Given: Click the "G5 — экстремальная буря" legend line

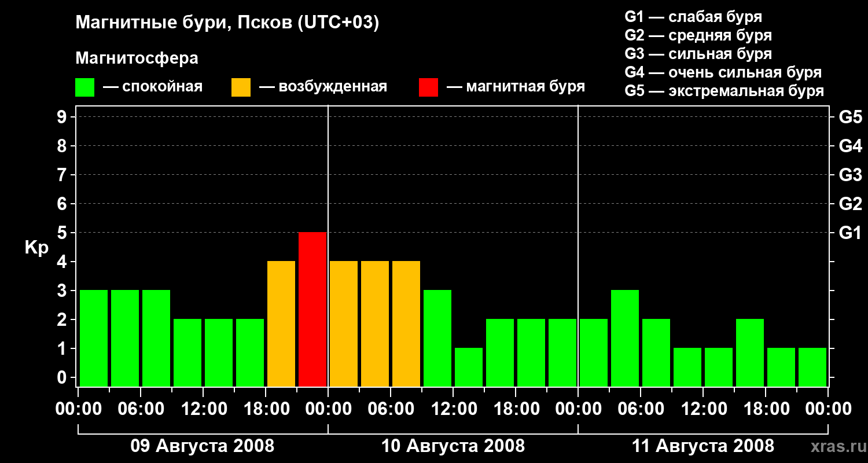Looking at the screenshot, I should (724, 91).
